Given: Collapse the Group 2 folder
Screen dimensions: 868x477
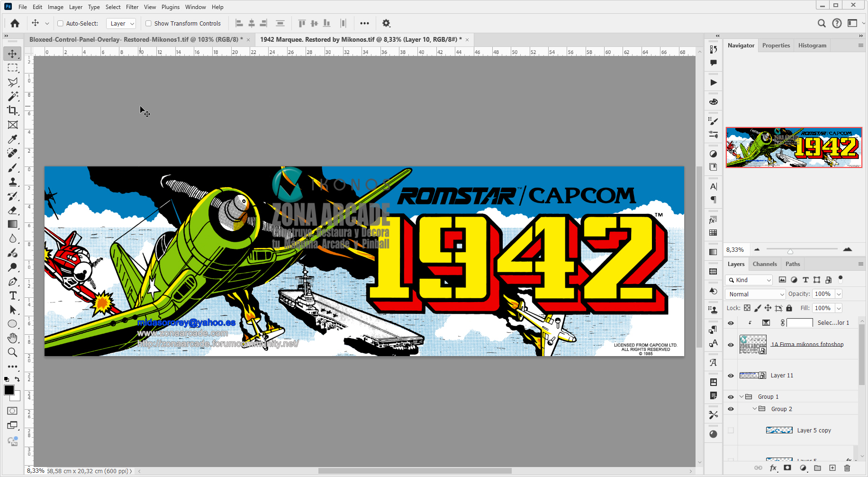Looking at the screenshot, I should point(755,408).
